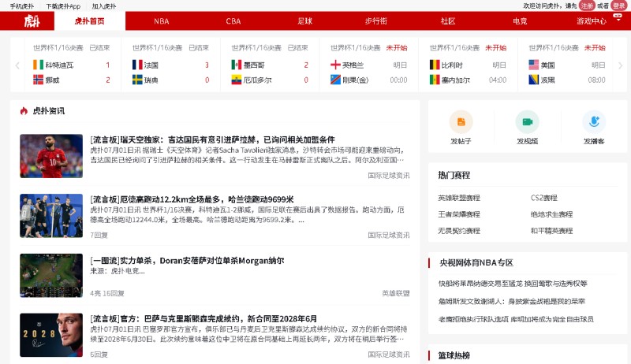This screenshot has height=364, width=631.
Task: Open the 英雄联盟赛程 schedule link
Action: click(x=459, y=198)
